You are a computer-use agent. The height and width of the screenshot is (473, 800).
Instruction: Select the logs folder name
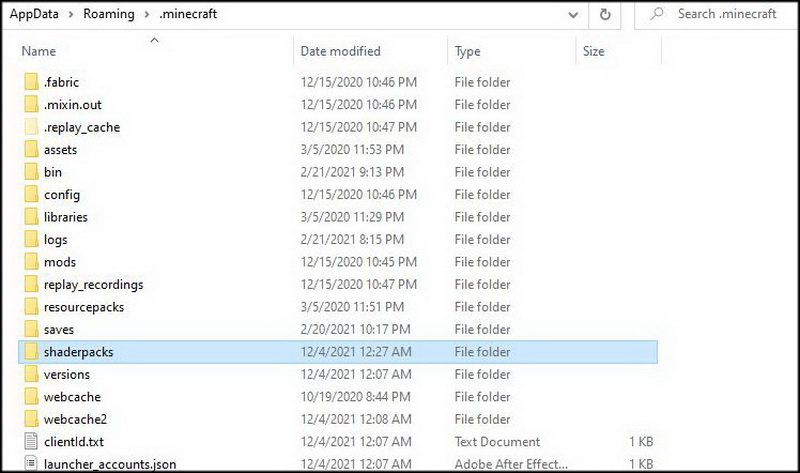click(56, 240)
